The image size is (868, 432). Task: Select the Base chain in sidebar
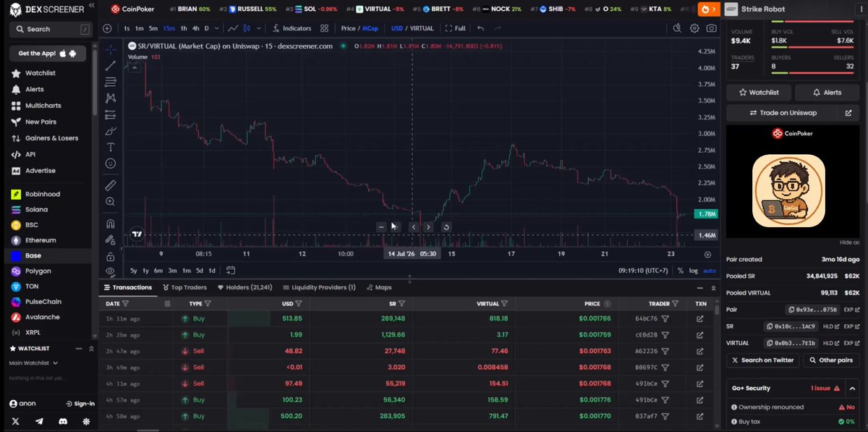48,255
